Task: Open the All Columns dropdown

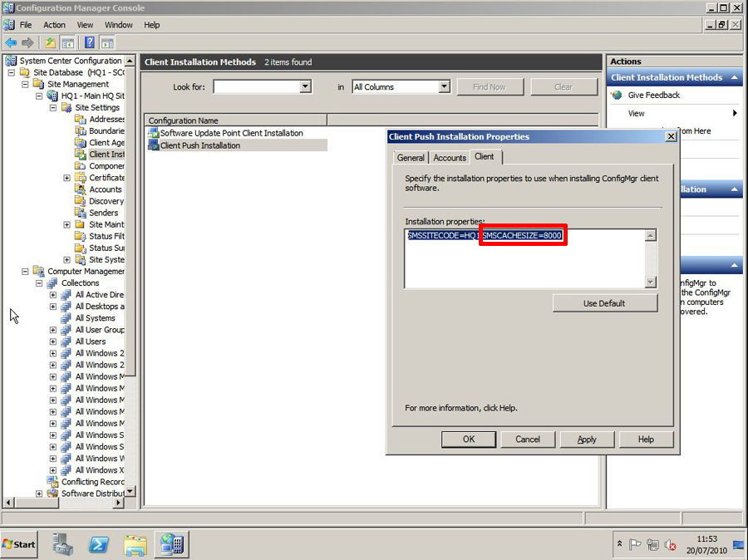Action: pyautogui.click(x=444, y=86)
